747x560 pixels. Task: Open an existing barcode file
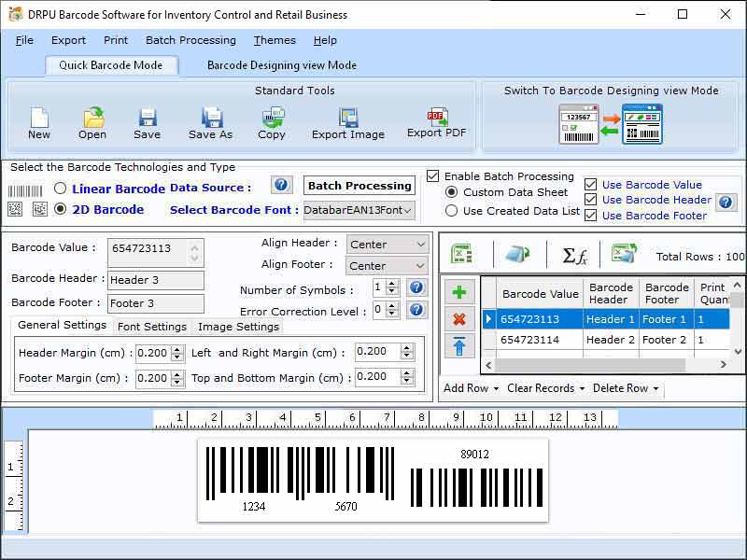(92, 121)
